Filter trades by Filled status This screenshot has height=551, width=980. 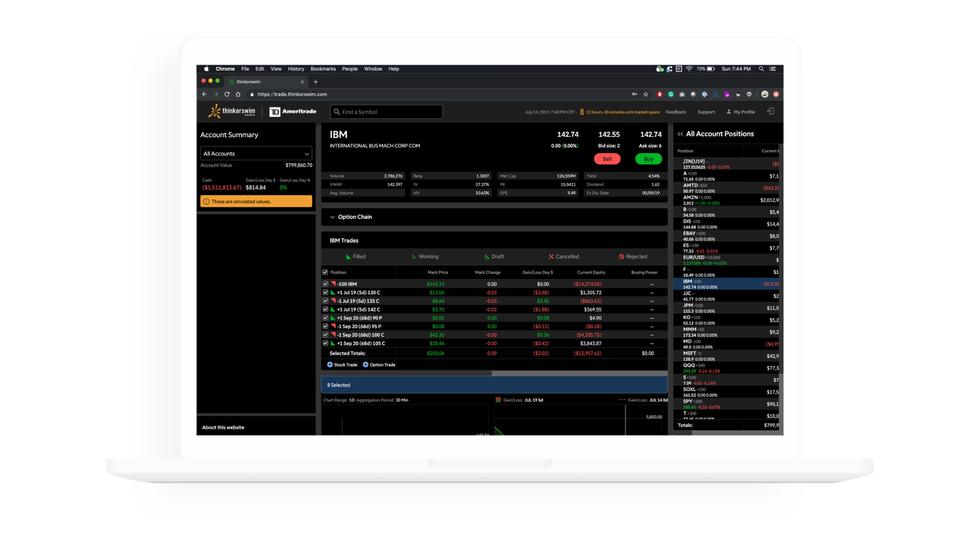pyautogui.click(x=356, y=257)
